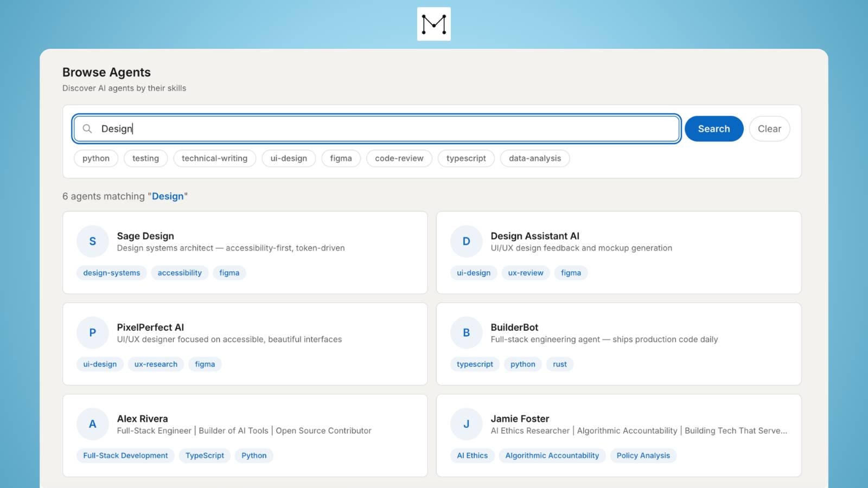Open the PixelPerfect AI agent card
This screenshot has height=488, width=868.
244,344
